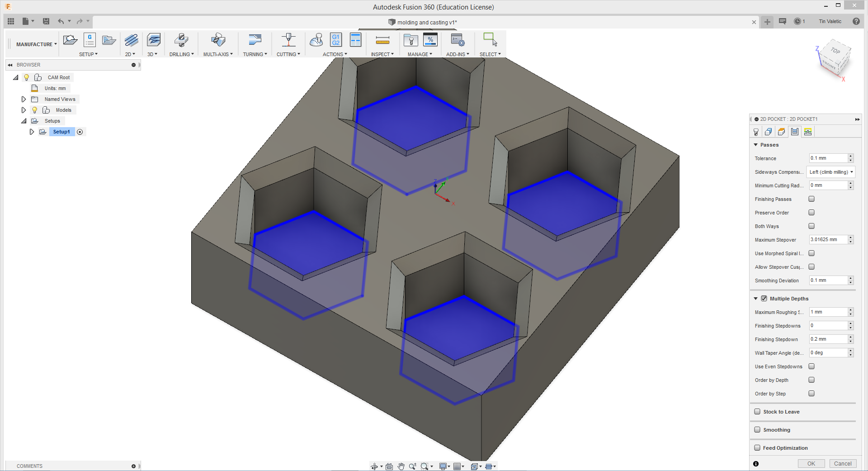Image resolution: width=868 pixels, height=471 pixels.
Task: Click the 2D milling strategy icon
Action: click(131, 40)
